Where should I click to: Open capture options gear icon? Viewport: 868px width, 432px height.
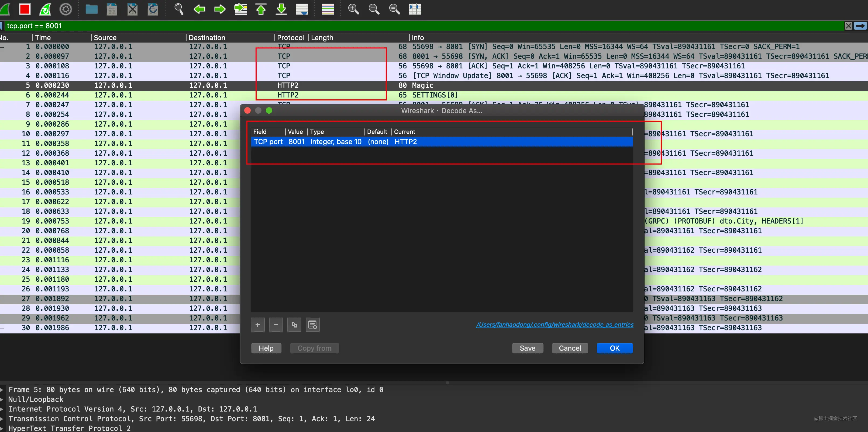click(x=66, y=9)
